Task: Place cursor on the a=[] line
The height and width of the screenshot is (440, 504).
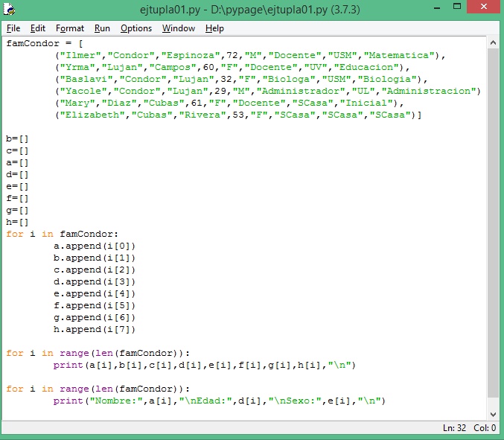Action: click(17, 162)
